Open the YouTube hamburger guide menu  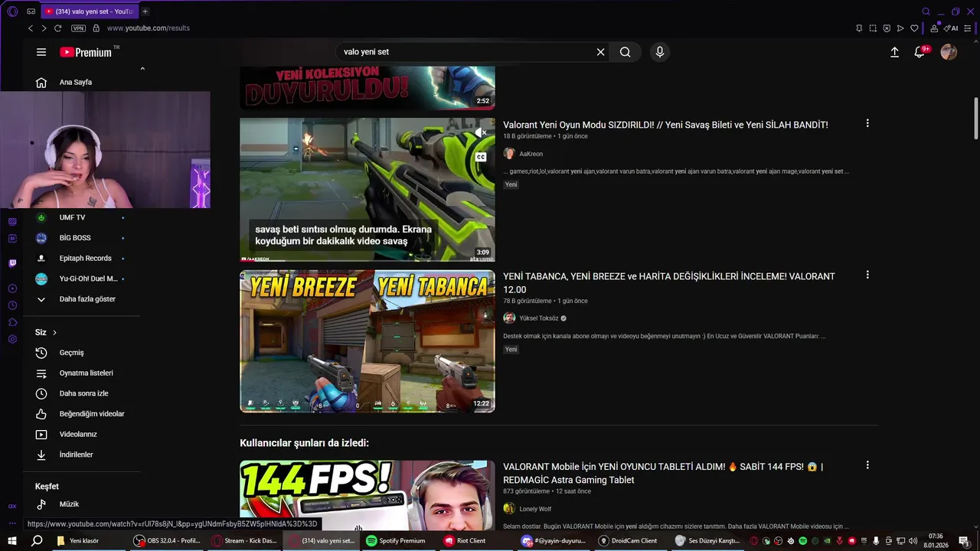(41, 52)
